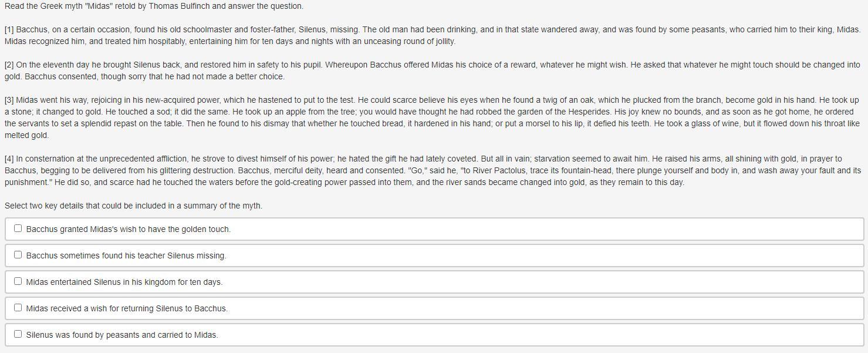868x353 pixels.
Task: Click the answer label 'teacher Silenus missing'
Action: click(x=182, y=255)
